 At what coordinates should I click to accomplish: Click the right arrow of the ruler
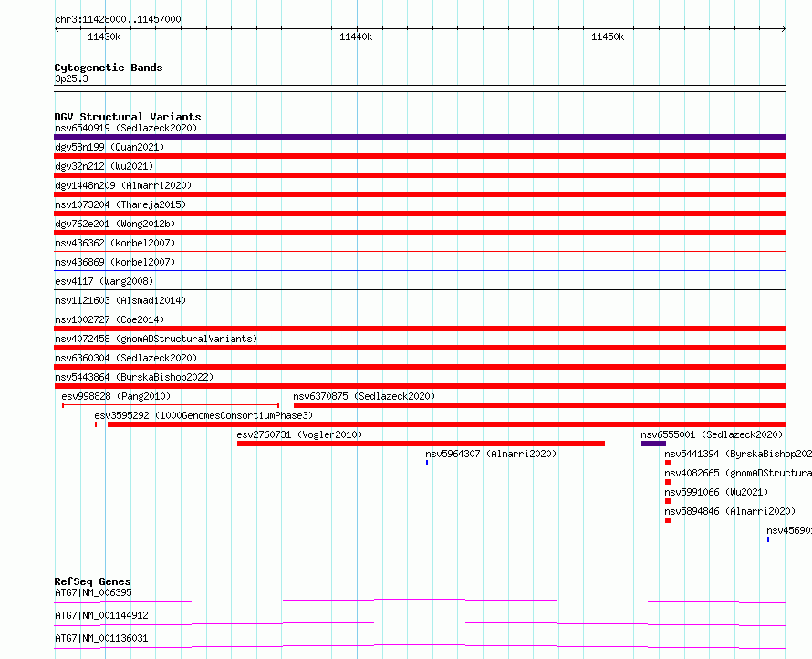pos(784,29)
